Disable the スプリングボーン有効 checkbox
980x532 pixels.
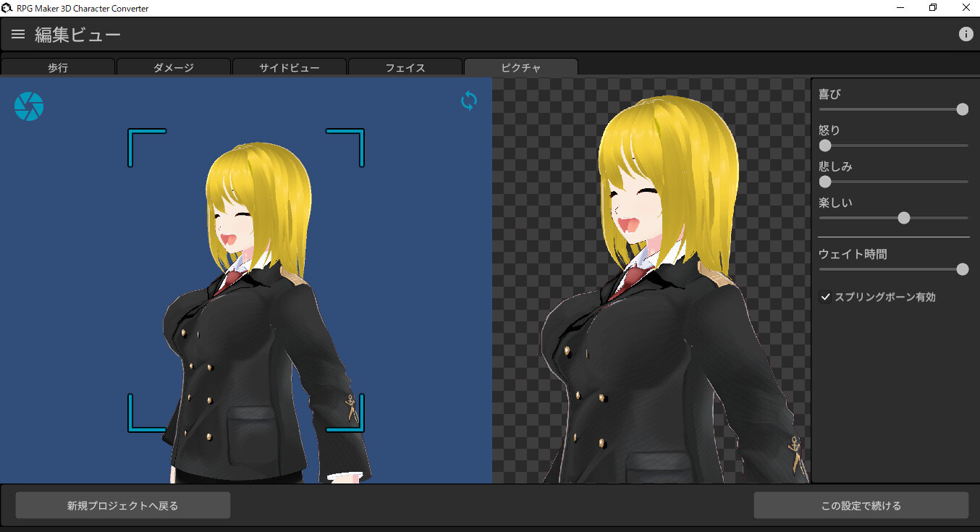click(x=826, y=296)
